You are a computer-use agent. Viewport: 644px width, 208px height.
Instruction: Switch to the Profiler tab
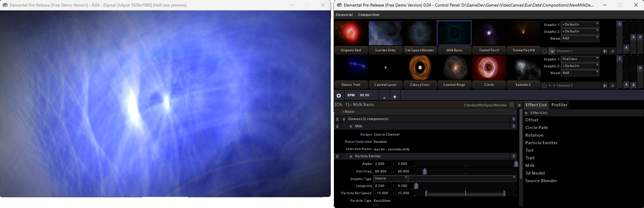point(559,105)
